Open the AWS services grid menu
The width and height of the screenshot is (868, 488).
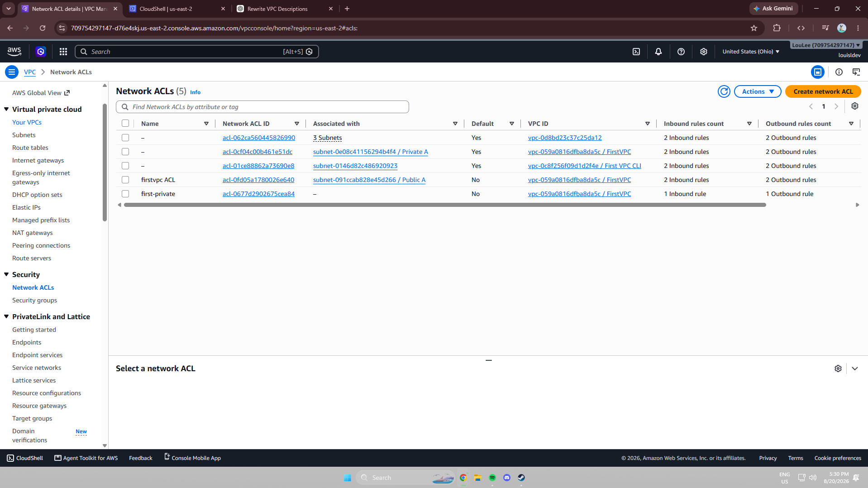pos(63,52)
